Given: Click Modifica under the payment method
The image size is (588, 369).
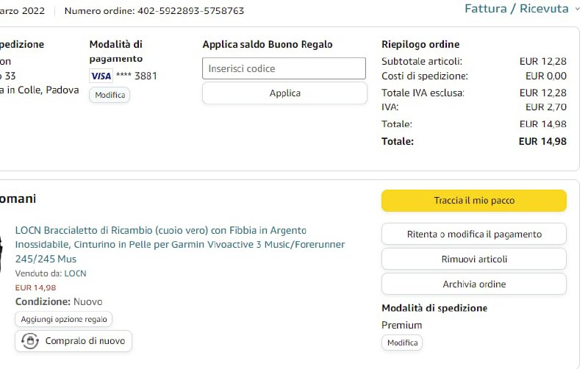Looking at the screenshot, I should pos(110,95).
